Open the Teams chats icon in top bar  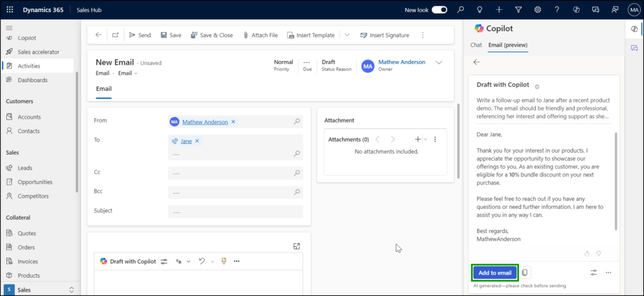pyautogui.click(x=596, y=10)
